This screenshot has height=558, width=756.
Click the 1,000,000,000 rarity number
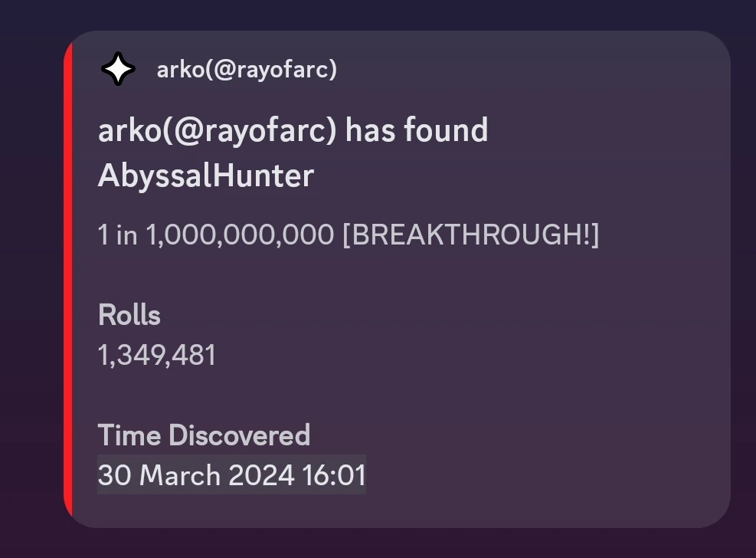240,235
